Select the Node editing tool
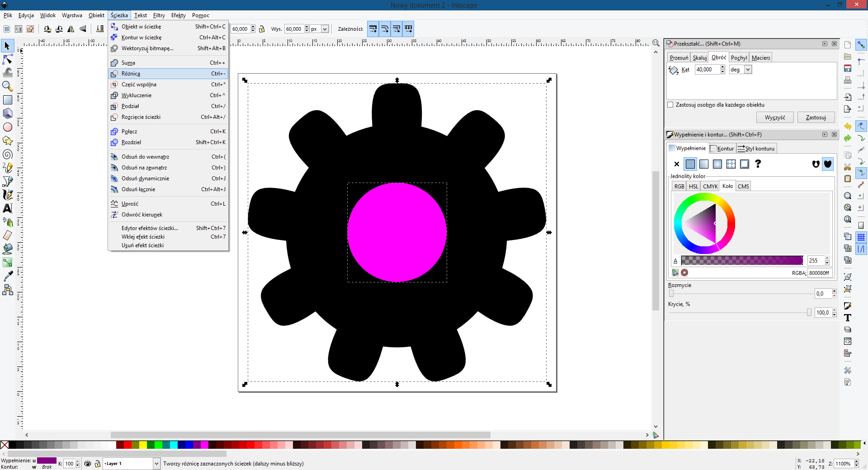868x470 pixels. coord(8,59)
